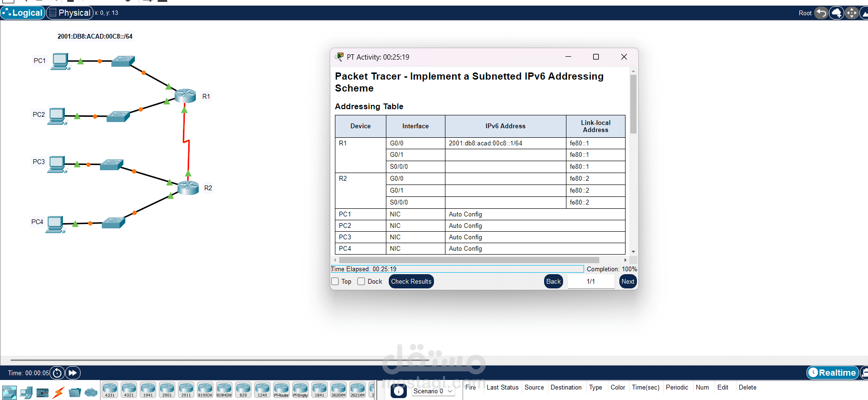
Task: Pick the 1240 router device
Action: click(262, 390)
